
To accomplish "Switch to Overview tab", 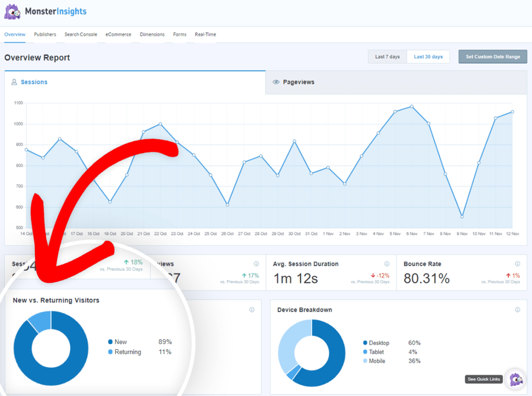I will (x=15, y=34).
